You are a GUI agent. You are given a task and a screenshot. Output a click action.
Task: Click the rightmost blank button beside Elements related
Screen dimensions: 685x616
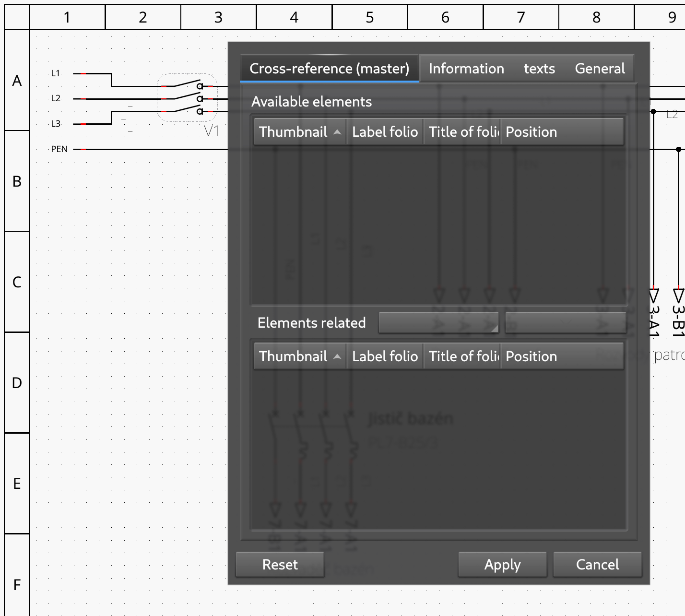[566, 323]
